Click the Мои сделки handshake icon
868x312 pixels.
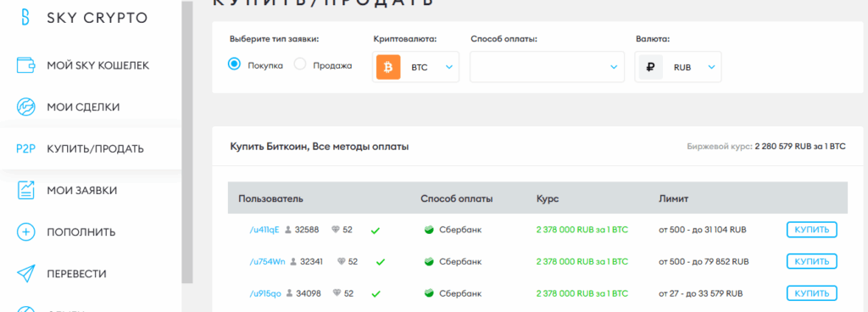[x=25, y=107]
